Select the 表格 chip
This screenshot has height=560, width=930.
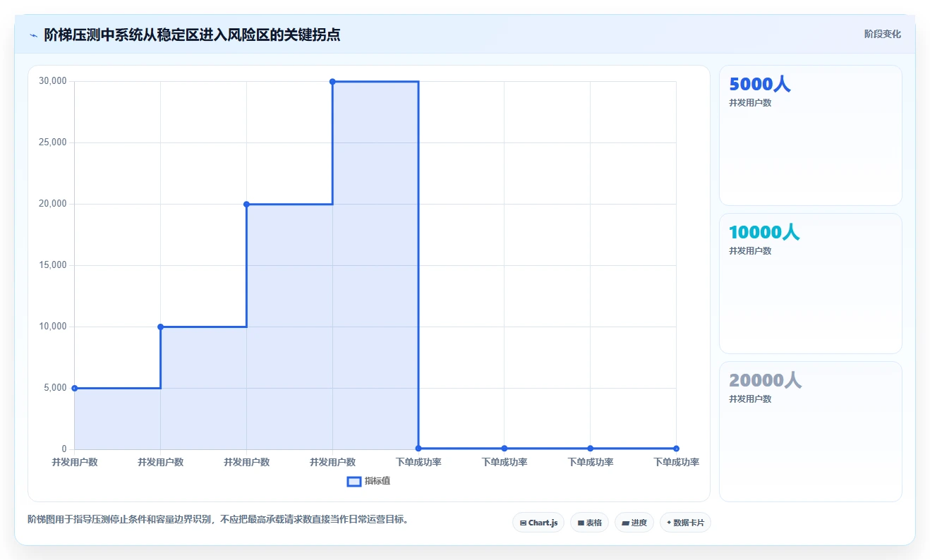pos(589,523)
